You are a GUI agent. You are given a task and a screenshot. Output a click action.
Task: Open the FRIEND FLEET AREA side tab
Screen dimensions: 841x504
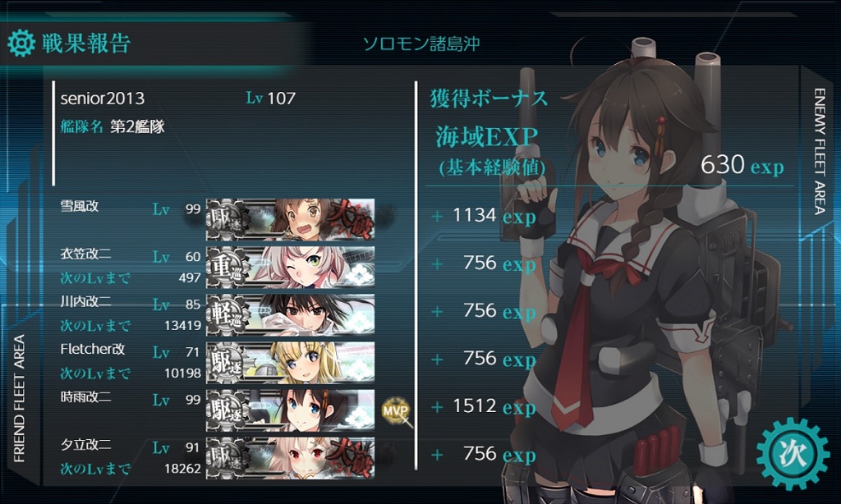[x=20, y=398]
